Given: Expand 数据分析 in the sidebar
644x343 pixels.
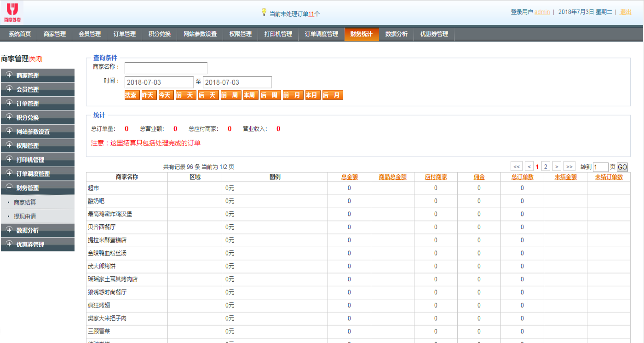Looking at the screenshot, I should pos(37,230).
